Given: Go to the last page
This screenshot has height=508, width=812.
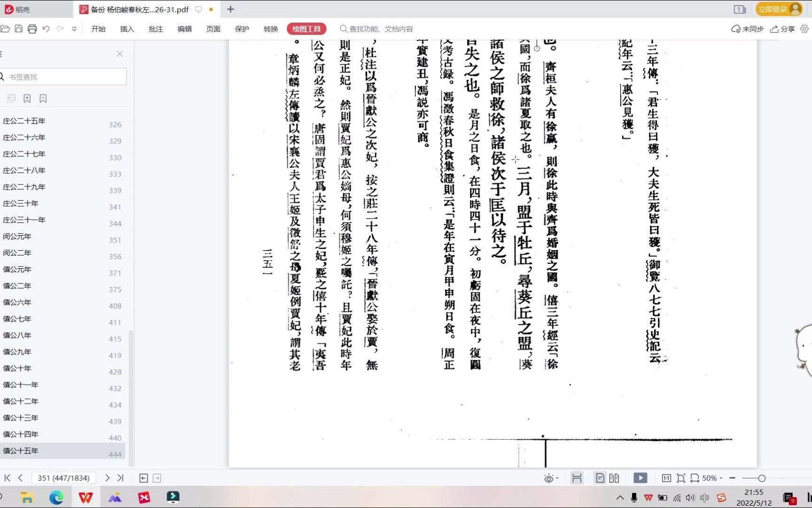Looking at the screenshot, I should pyautogui.click(x=120, y=478).
